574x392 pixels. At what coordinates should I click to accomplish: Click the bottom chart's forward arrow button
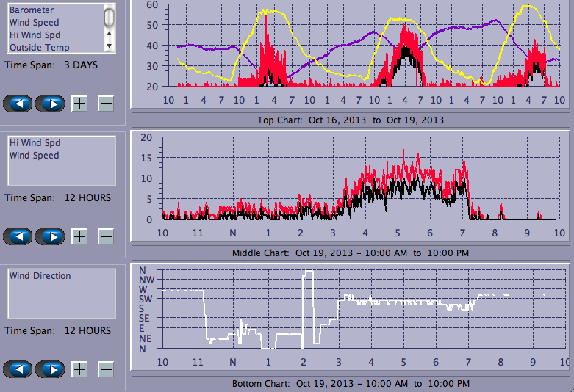pyautogui.click(x=50, y=369)
